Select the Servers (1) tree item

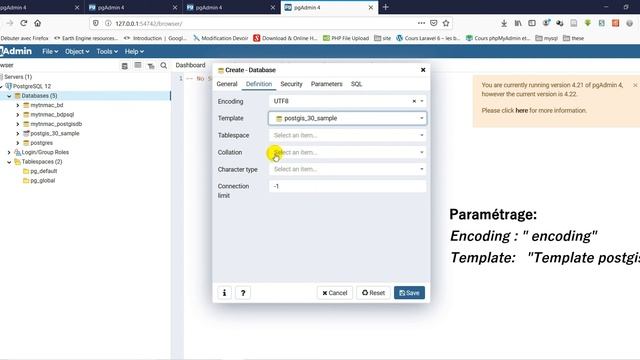point(18,77)
